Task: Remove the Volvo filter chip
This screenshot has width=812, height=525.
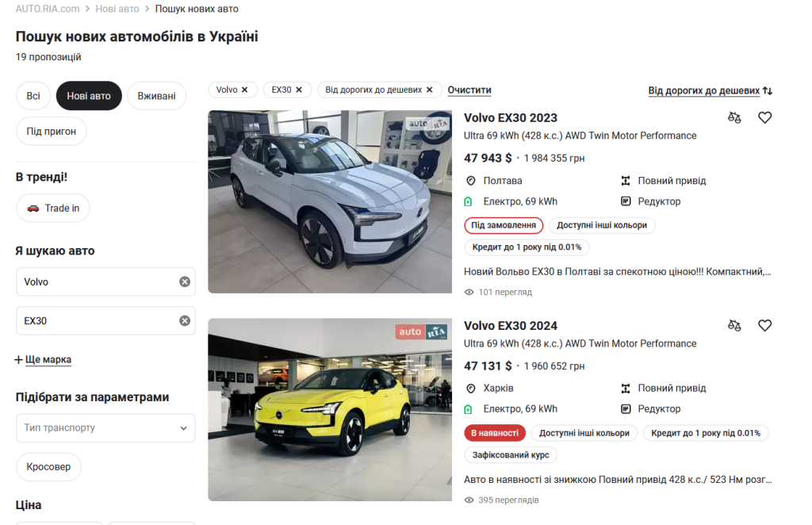Action: click(x=245, y=90)
